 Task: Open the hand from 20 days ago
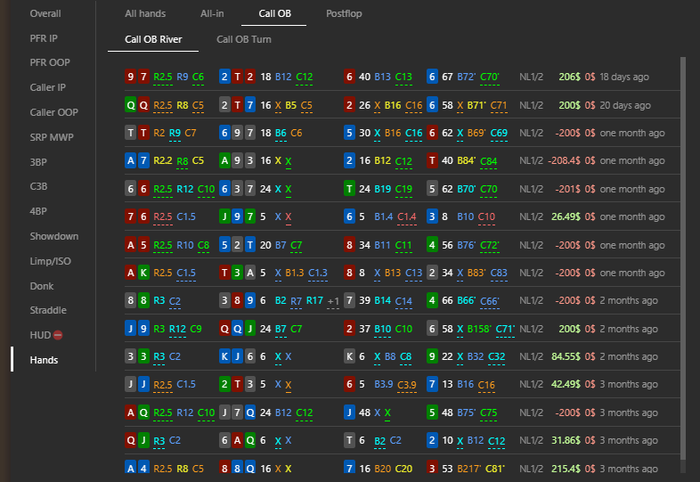coord(402,105)
